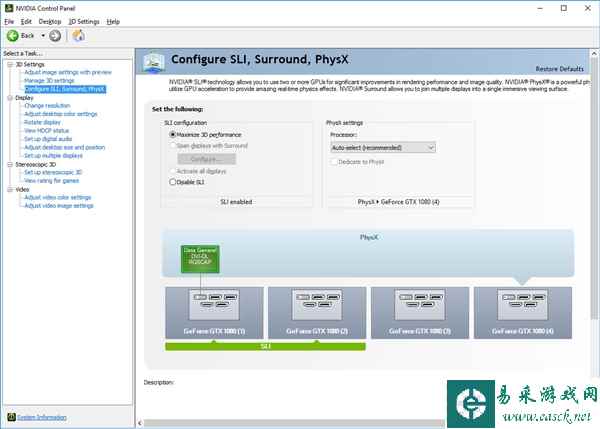Click the green SLI bridge bar
This screenshot has width=600, height=429.
266,346
